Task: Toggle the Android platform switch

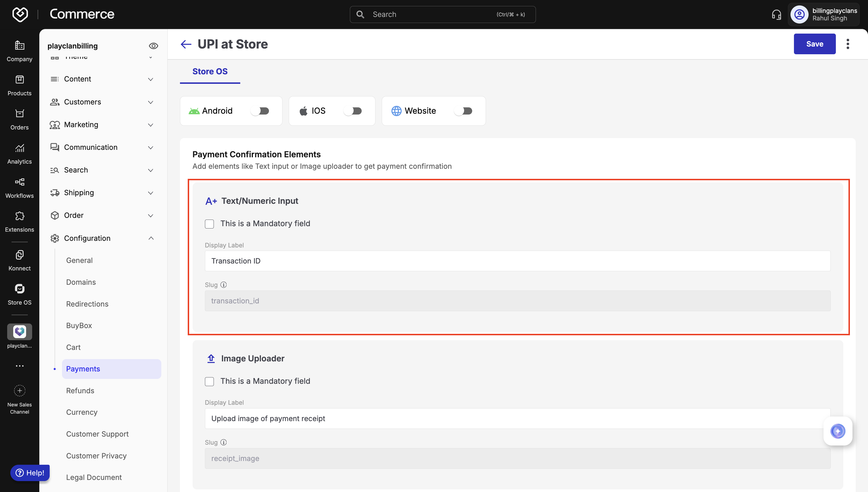Action: pyautogui.click(x=260, y=111)
